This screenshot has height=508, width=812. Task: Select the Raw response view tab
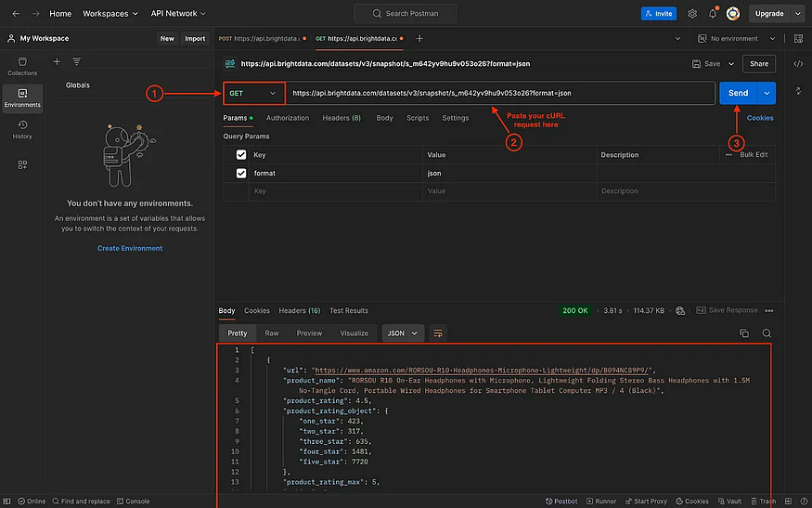tap(271, 333)
